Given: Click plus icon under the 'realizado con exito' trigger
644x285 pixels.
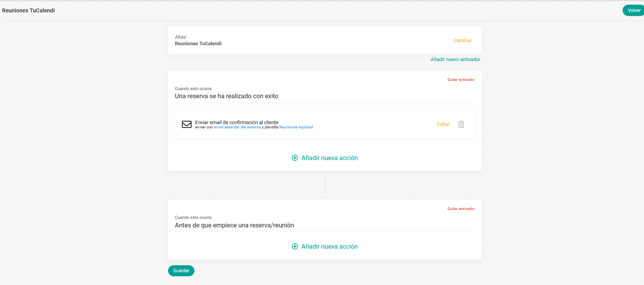Looking at the screenshot, I should point(295,158).
